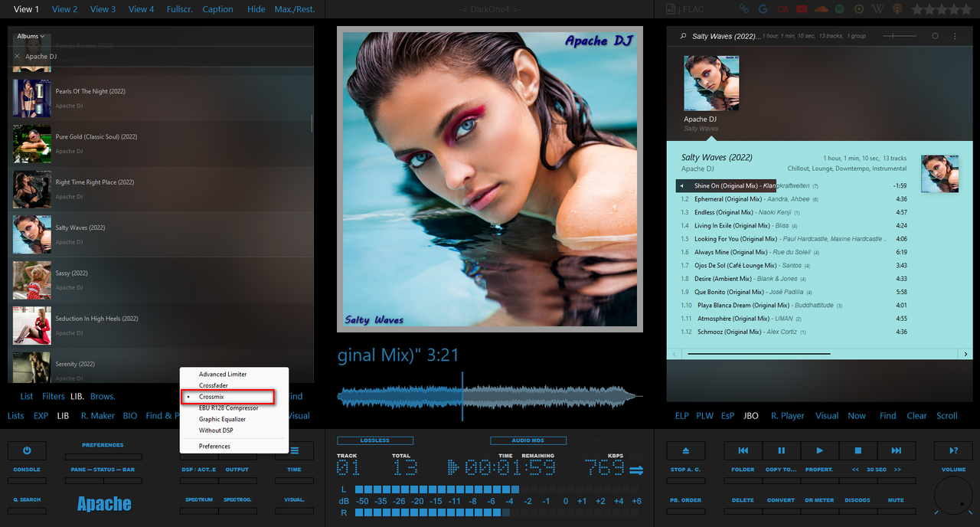
Task: Click forward 30 sec arrows
Action: (897, 470)
